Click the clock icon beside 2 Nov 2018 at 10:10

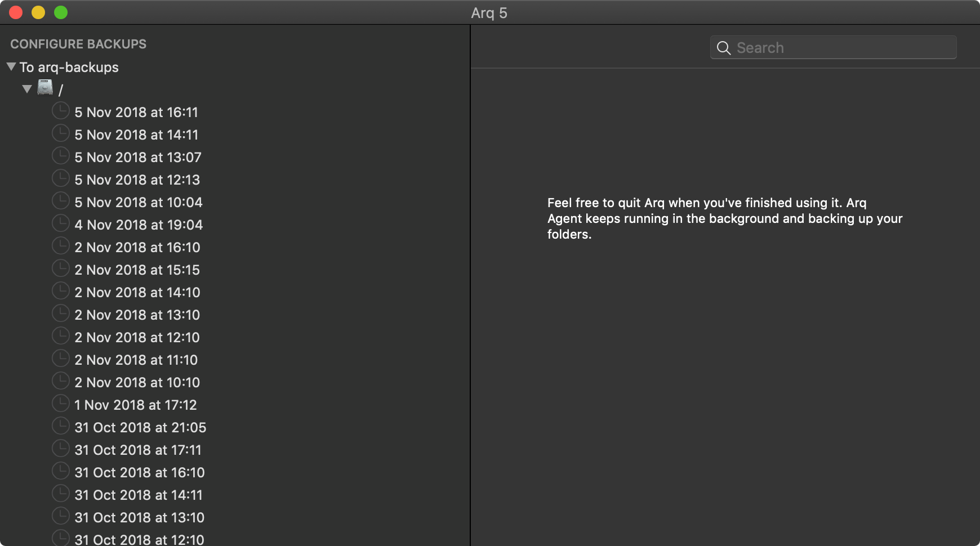click(x=61, y=381)
